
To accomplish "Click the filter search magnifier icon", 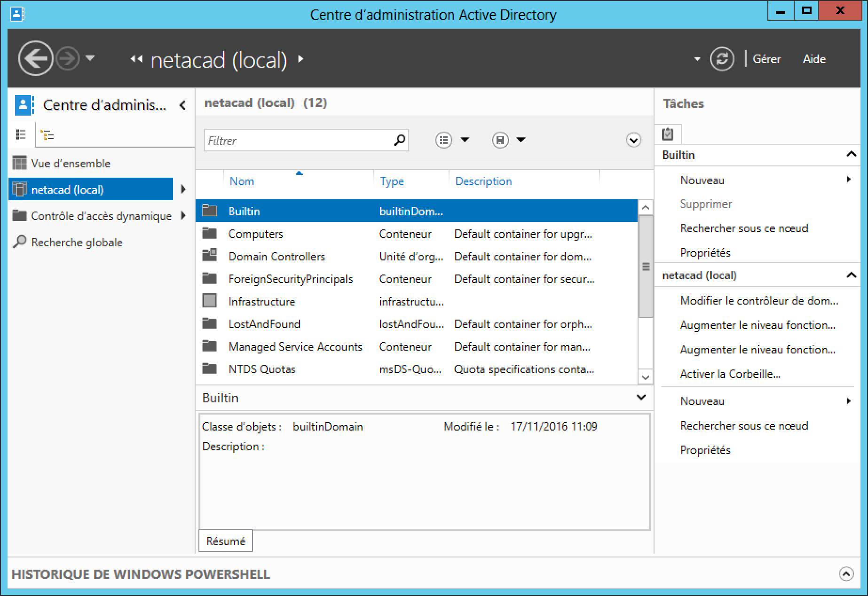I will point(399,140).
